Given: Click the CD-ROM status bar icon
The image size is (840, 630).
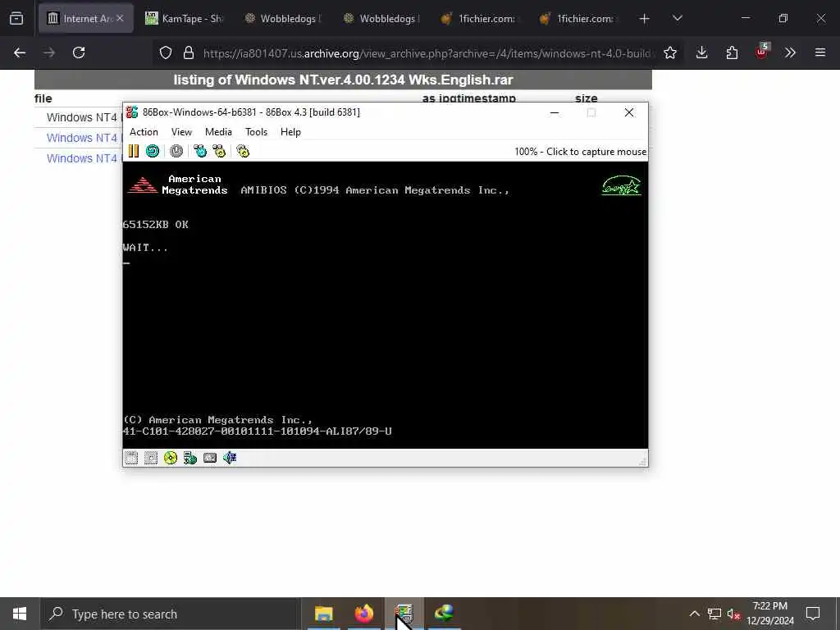Looking at the screenshot, I should click(171, 458).
